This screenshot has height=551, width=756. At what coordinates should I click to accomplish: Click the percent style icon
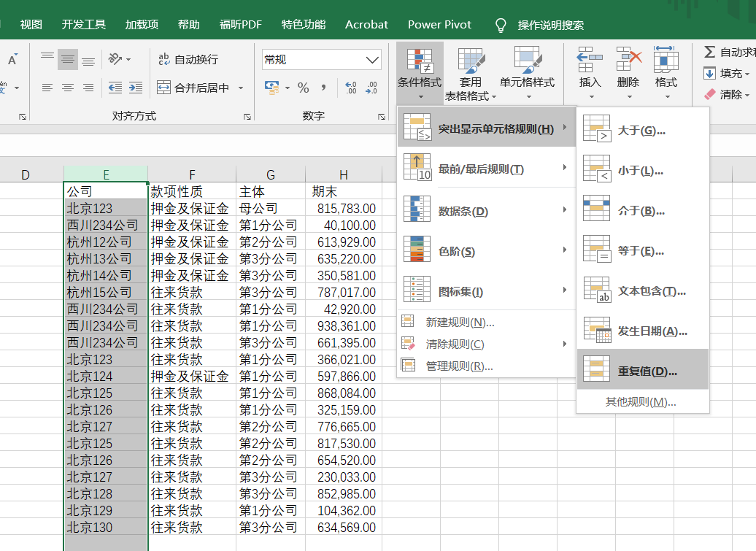coord(304,88)
